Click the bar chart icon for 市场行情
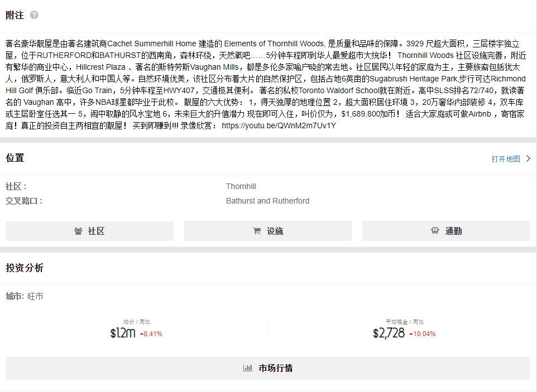 pos(247,368)
